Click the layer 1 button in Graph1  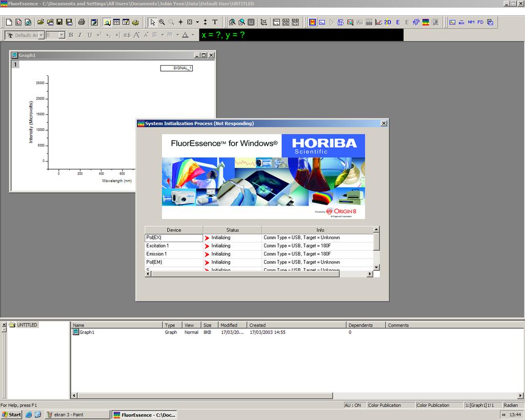pos(15,64)
